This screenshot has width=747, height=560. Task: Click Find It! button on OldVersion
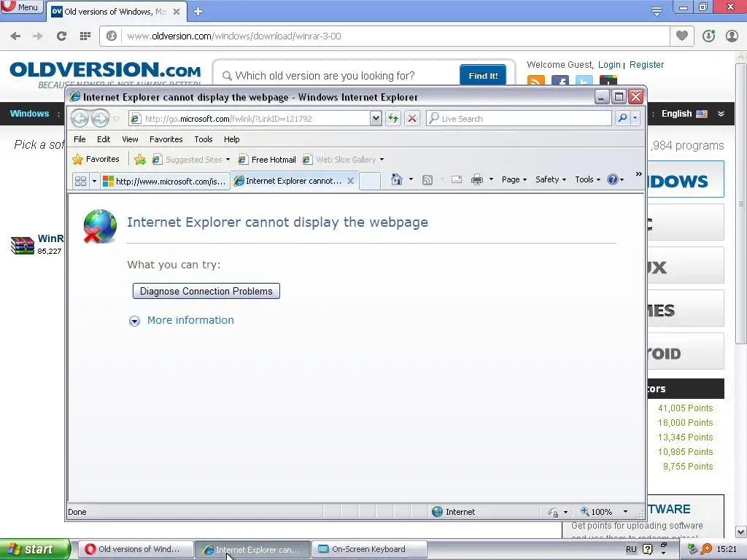click(483, 76)
